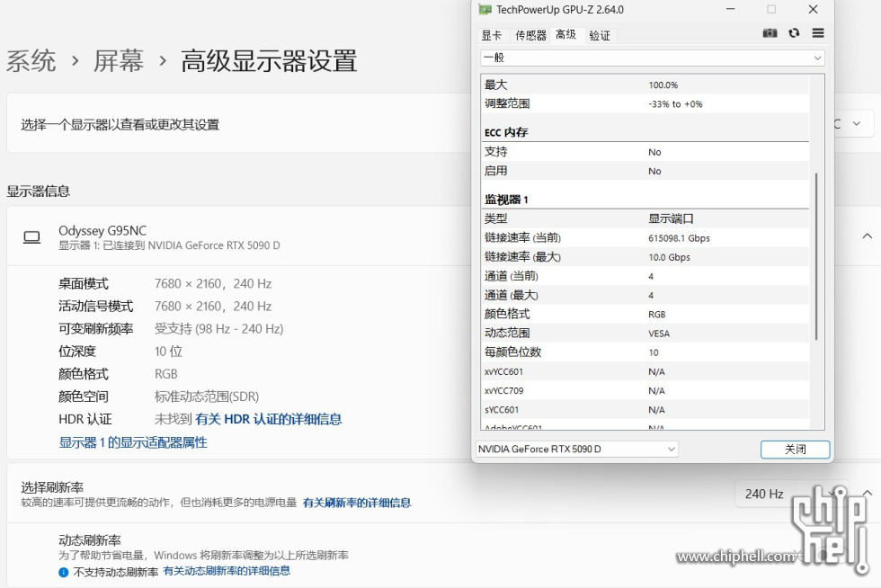Click the 可变刷新频率 label in Settings
881x588 pixels.
click(x=96, y=329)
